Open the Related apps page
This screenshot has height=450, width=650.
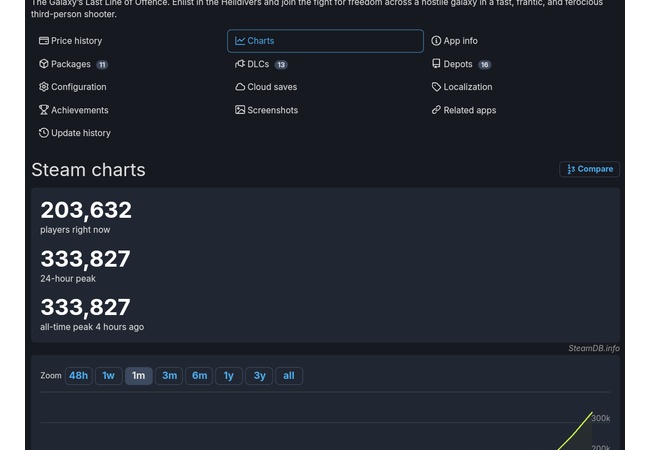pyautogui.click(x=463, y=110)
